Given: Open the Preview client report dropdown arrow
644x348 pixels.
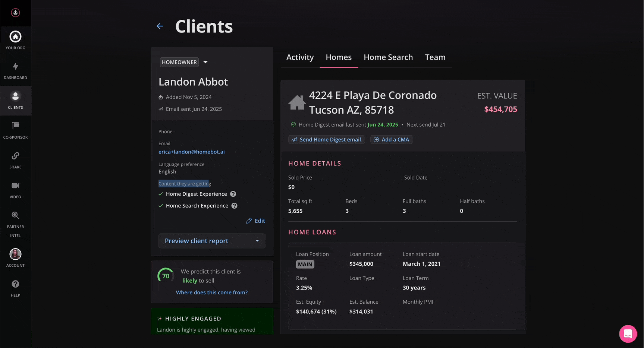Looking at the screenshot, I should [x=257, y=241].
